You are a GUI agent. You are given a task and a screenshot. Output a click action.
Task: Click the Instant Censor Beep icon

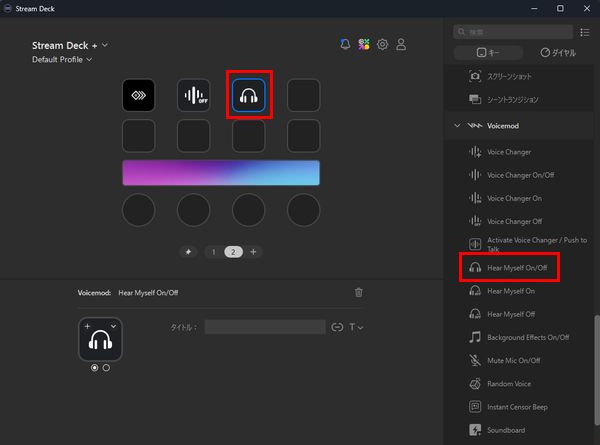[x=475, y=407]
